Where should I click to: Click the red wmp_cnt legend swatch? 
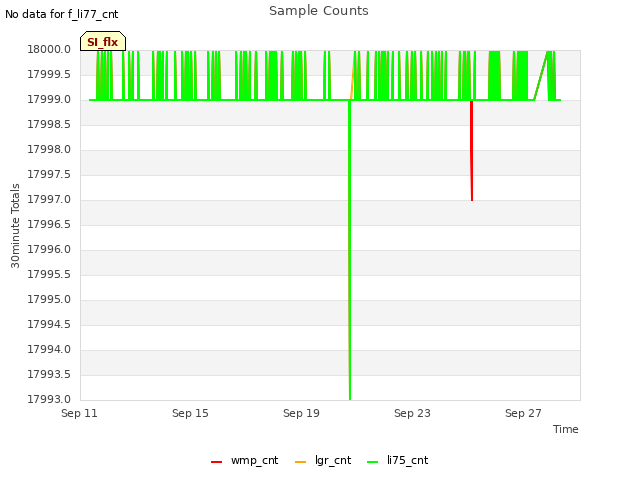[216, 462]
